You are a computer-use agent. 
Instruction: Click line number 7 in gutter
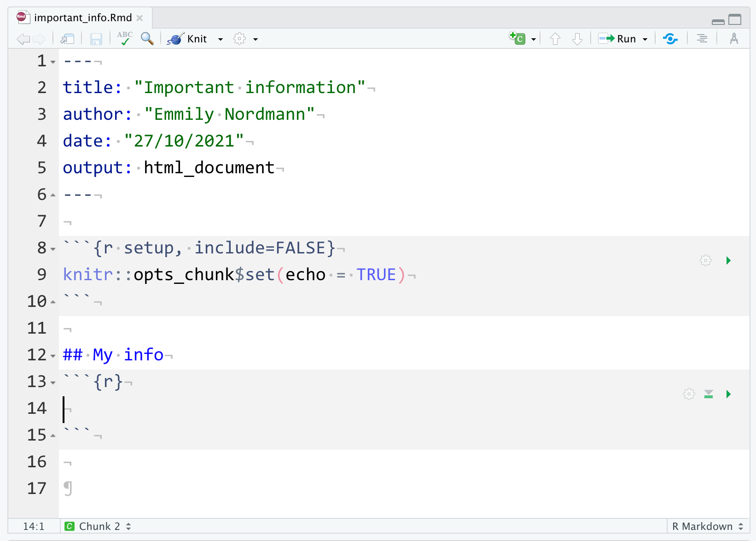click(42, 221)
